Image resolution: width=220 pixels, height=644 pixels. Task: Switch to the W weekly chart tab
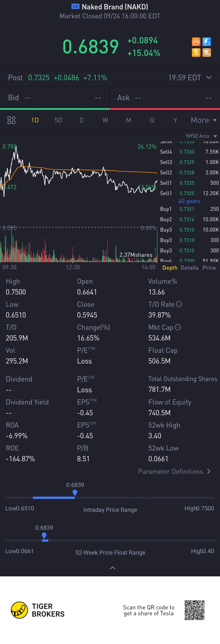pyautogui.click(x=105, y=120)
